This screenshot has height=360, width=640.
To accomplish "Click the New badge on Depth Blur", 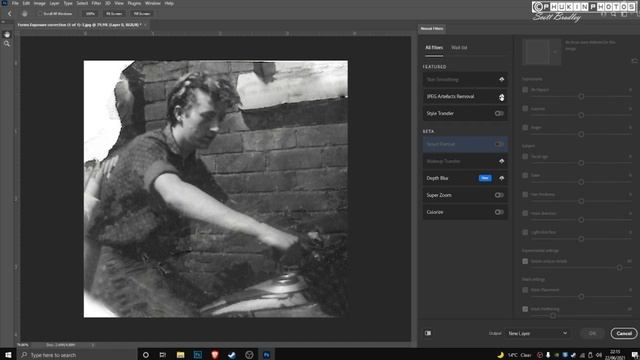I will [485, 178].
